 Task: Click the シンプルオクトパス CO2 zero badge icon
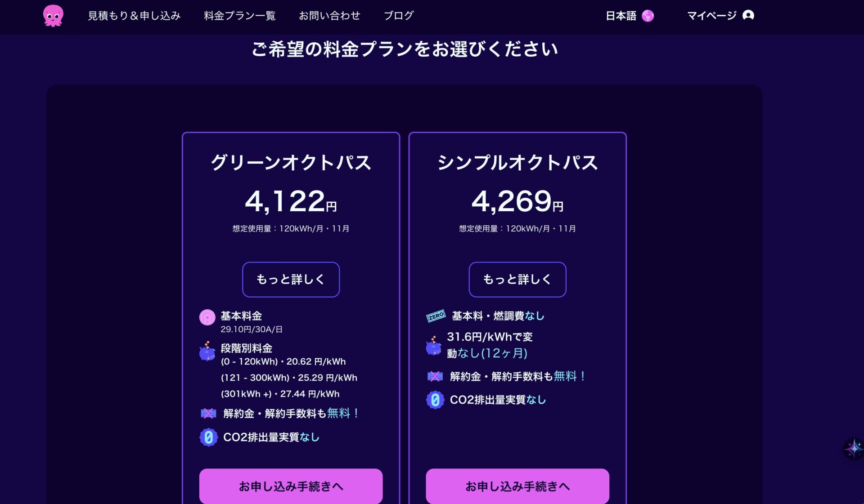pyautogui.click(x=435, y=400)
